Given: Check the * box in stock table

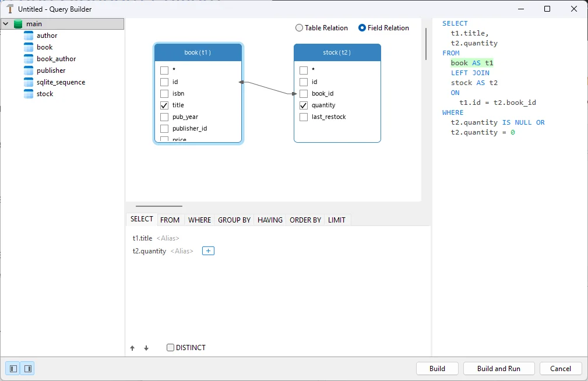Looking at the screenshot, I should tap(304, 70).
